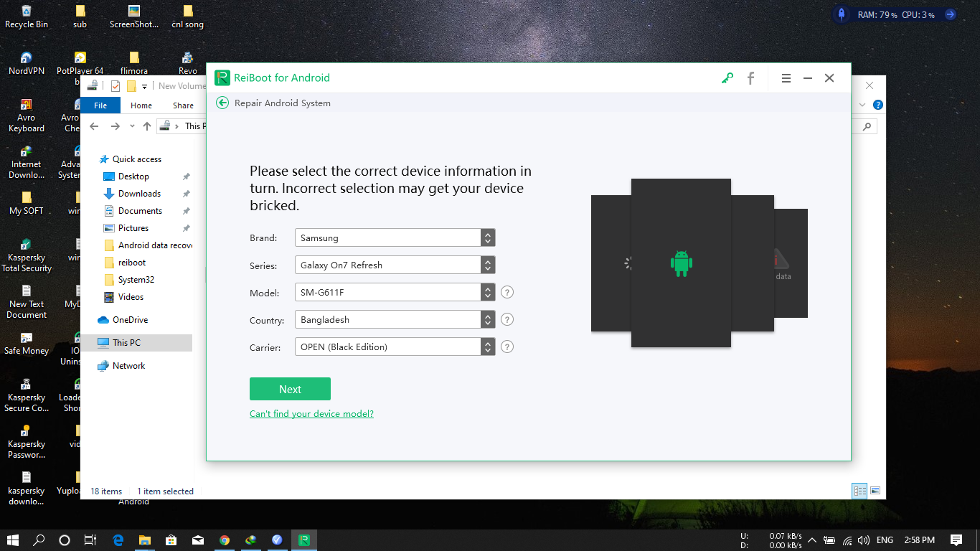Click the blue help icon in File Explorer
980x551 pixels.
click(x=877, y=105)
